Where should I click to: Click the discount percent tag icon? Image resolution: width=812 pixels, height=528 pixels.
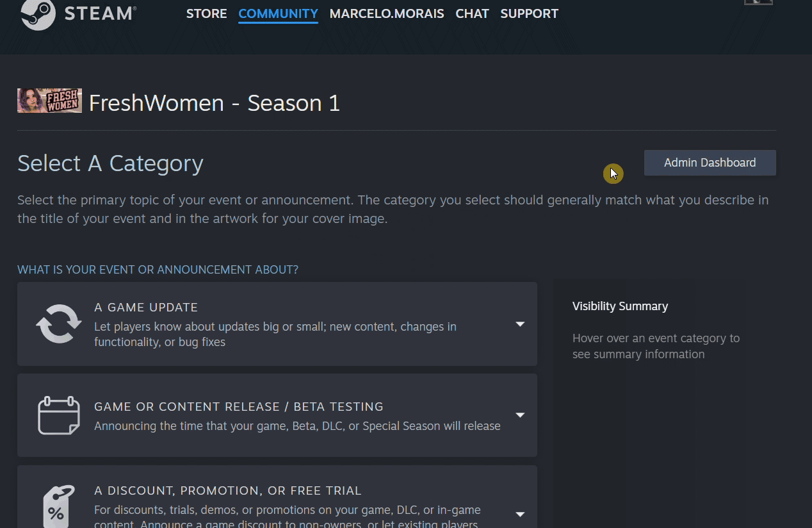tap(59, 506)
